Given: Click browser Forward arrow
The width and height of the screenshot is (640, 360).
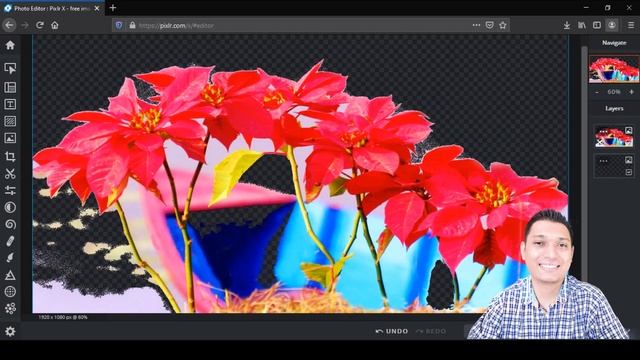Looking at the screenshot, I should pyautogui.click(x=25, y=25).
